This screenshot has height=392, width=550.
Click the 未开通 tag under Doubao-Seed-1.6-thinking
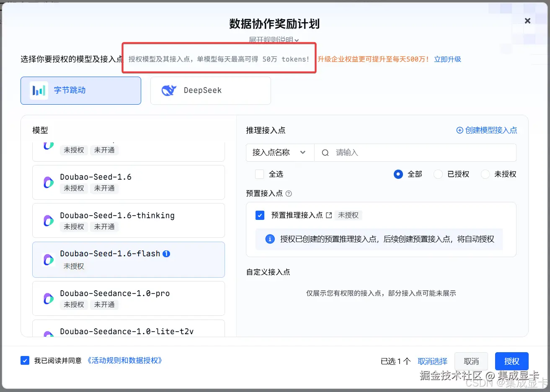104,227
